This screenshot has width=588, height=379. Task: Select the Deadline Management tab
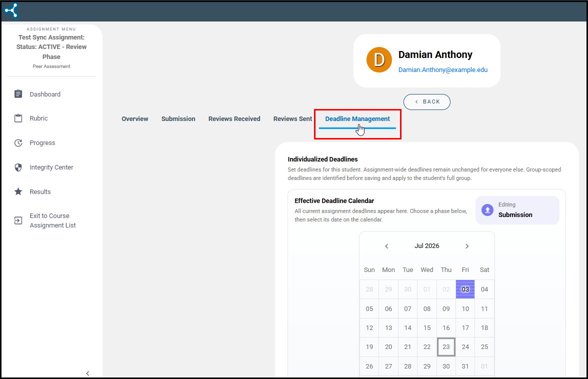coord(357,119)
